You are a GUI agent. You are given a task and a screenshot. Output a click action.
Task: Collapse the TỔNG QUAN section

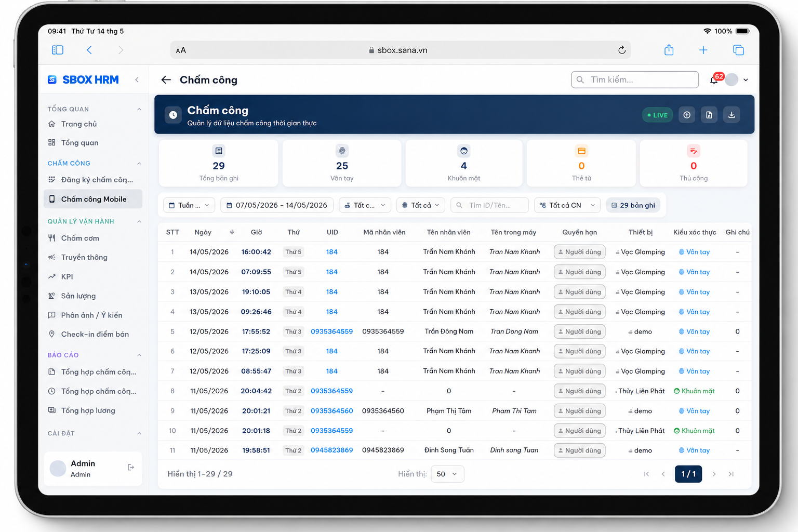coord(139,109)
